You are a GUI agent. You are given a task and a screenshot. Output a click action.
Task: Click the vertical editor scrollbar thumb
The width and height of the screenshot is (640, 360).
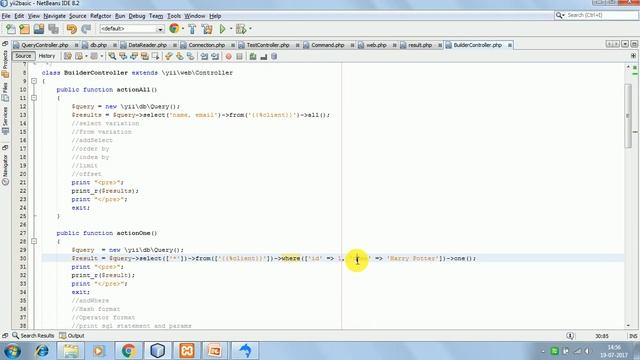coord(628,116)
